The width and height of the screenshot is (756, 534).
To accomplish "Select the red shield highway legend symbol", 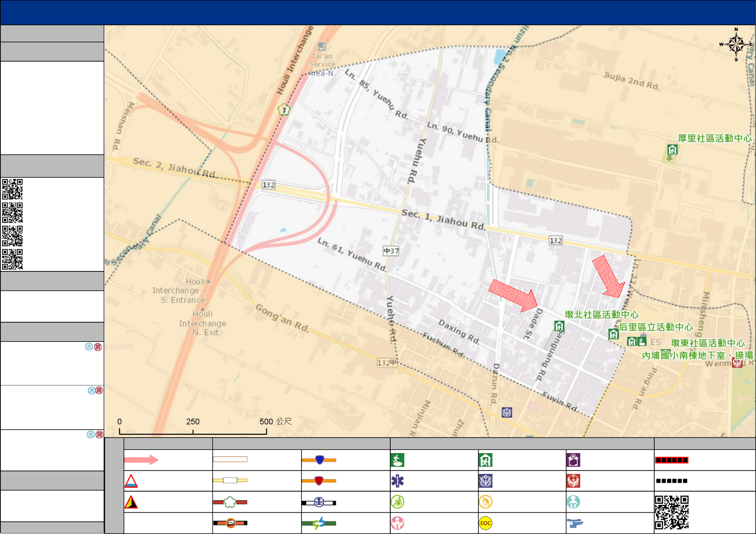I will pos(319,481).
